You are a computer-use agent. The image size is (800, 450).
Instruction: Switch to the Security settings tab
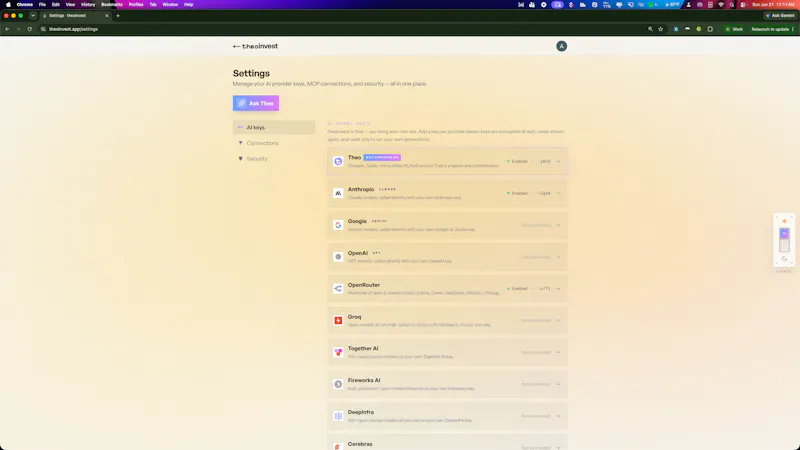(x=273, y=159)
